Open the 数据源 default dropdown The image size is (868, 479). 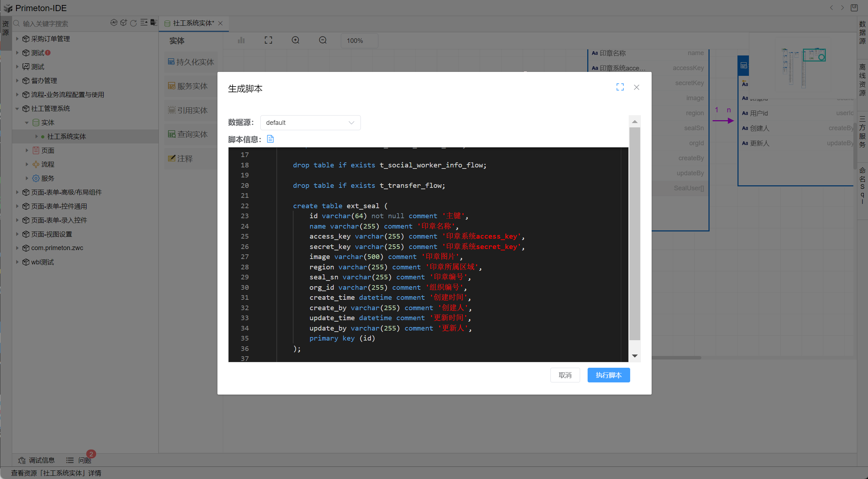[x=310, y=123]
